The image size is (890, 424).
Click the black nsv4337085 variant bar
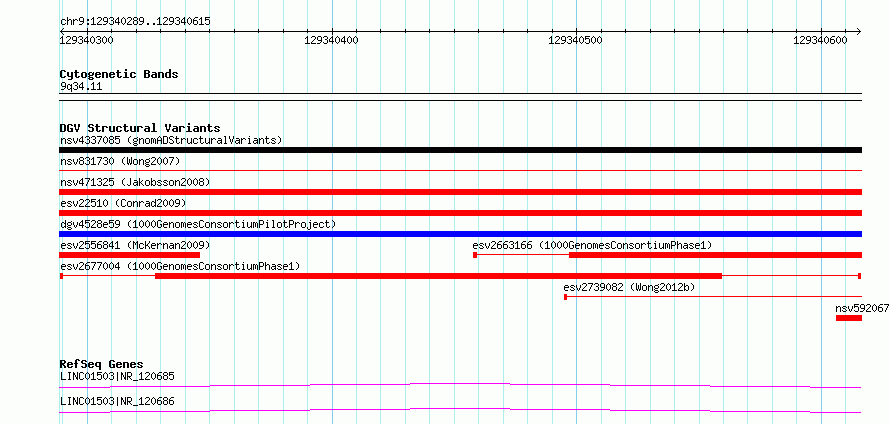click(x=460, y=150)
